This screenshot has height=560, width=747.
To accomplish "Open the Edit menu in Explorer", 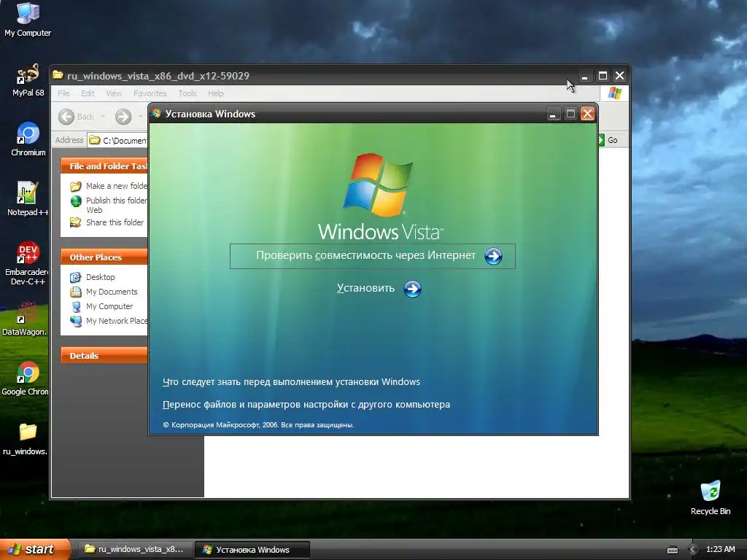I will click(88, 93).
